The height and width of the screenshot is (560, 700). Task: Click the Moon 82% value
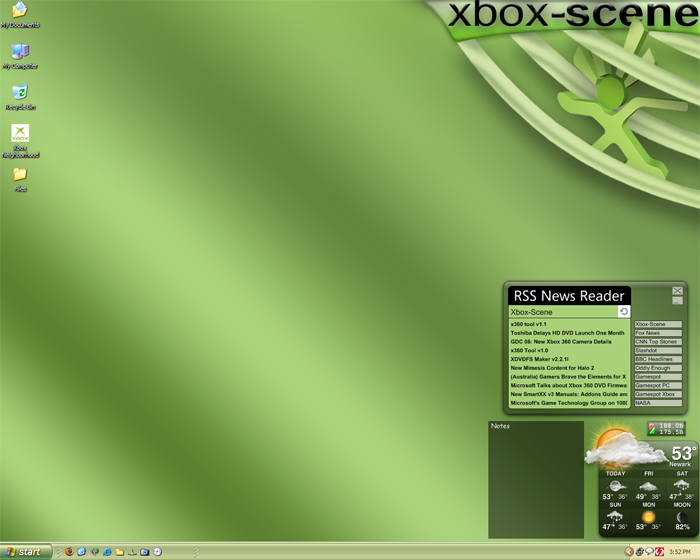pos(682,527)
